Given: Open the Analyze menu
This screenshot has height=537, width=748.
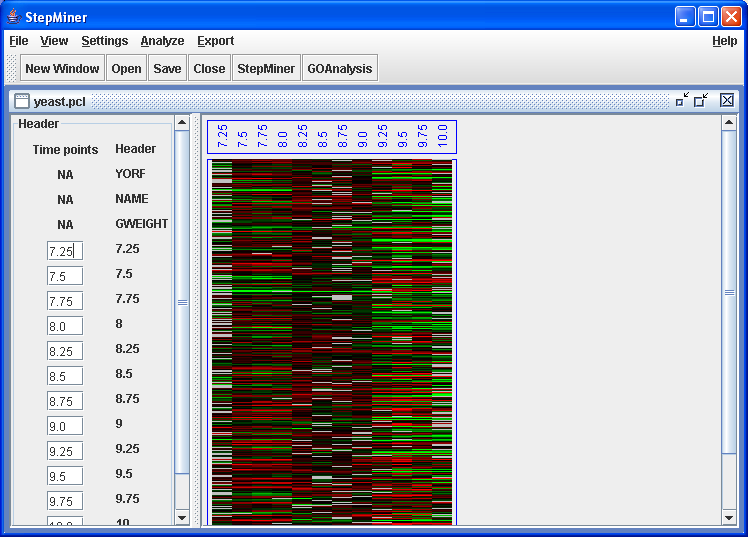Looking at the screenshot, I should pos(162,41).
